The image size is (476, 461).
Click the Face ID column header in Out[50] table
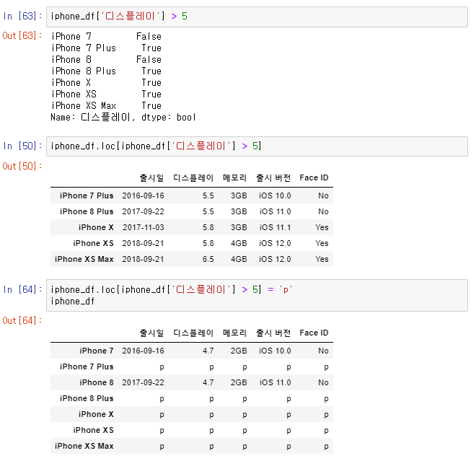point(314,177)
